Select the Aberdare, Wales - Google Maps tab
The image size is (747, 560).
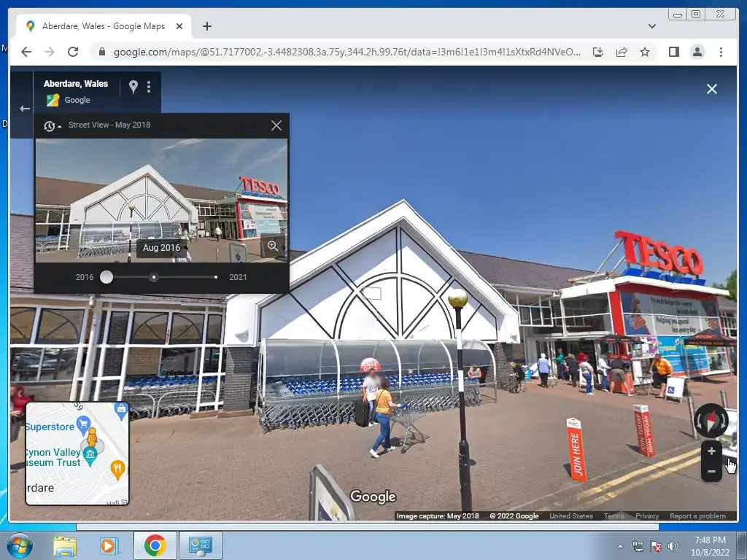[104, 26]
